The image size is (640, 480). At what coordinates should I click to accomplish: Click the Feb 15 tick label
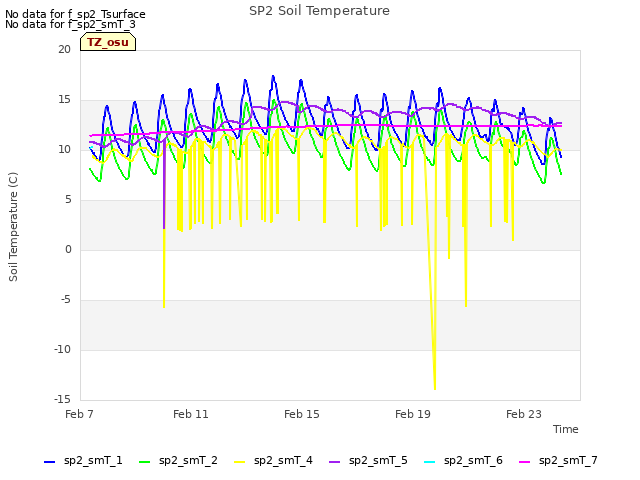pos(302,414)
